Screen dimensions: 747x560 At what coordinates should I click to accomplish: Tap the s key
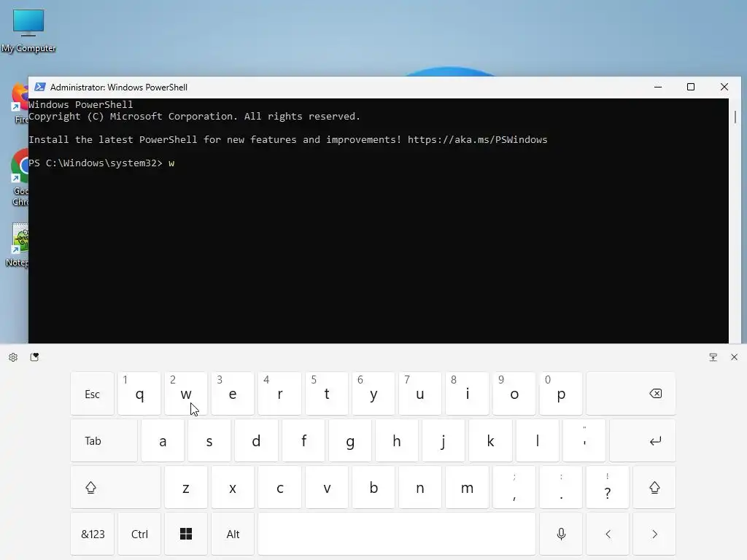point(209,441)
